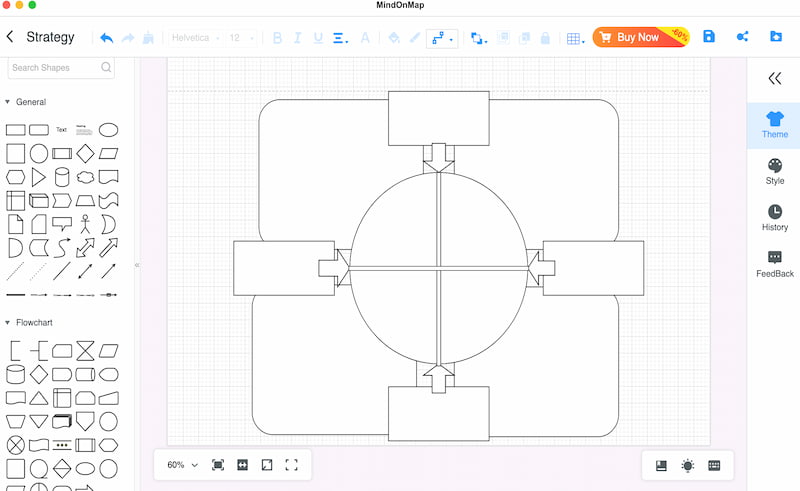800x491 pixels.
Task: Click the share icon
Action: [742, 36]
